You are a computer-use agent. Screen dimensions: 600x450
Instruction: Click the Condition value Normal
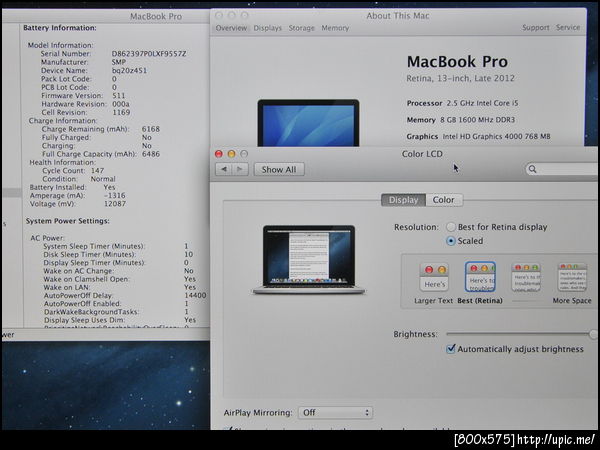[x=103, y=179]
